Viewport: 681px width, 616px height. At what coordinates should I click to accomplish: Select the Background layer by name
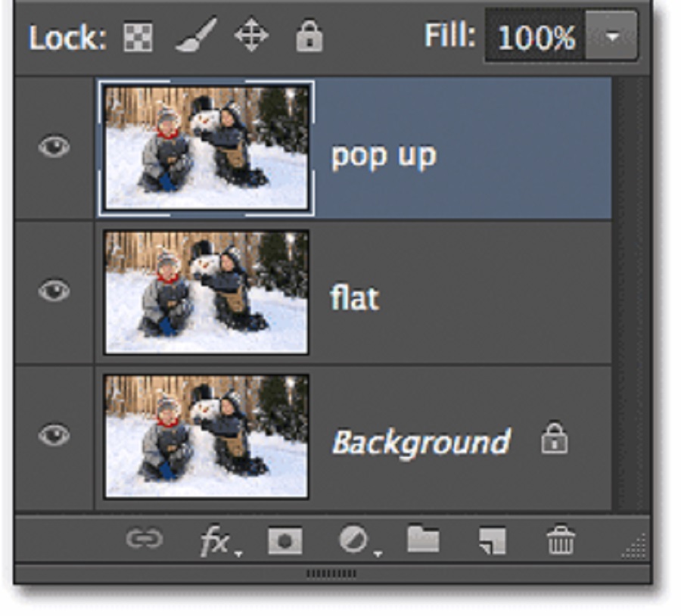420,442
